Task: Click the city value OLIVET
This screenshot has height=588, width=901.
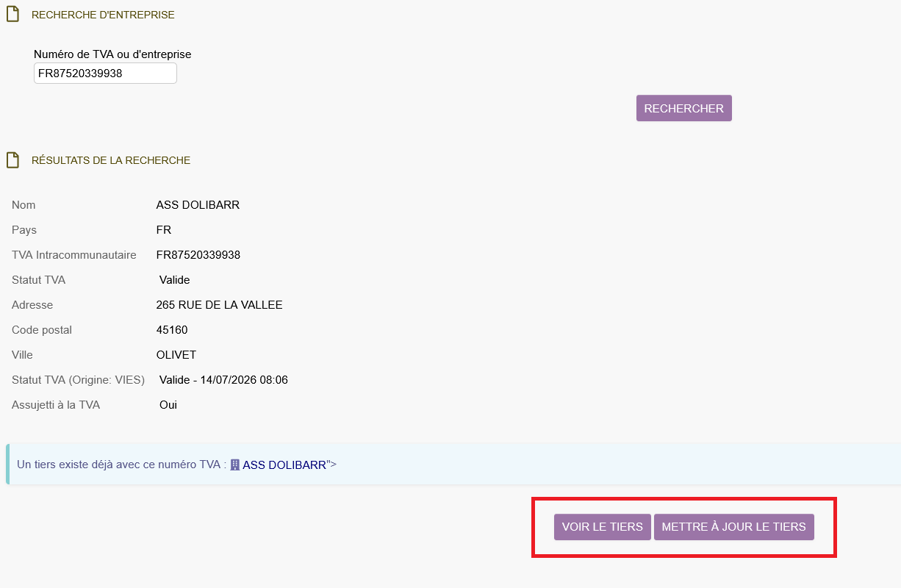Action: [x=176, y=355]
